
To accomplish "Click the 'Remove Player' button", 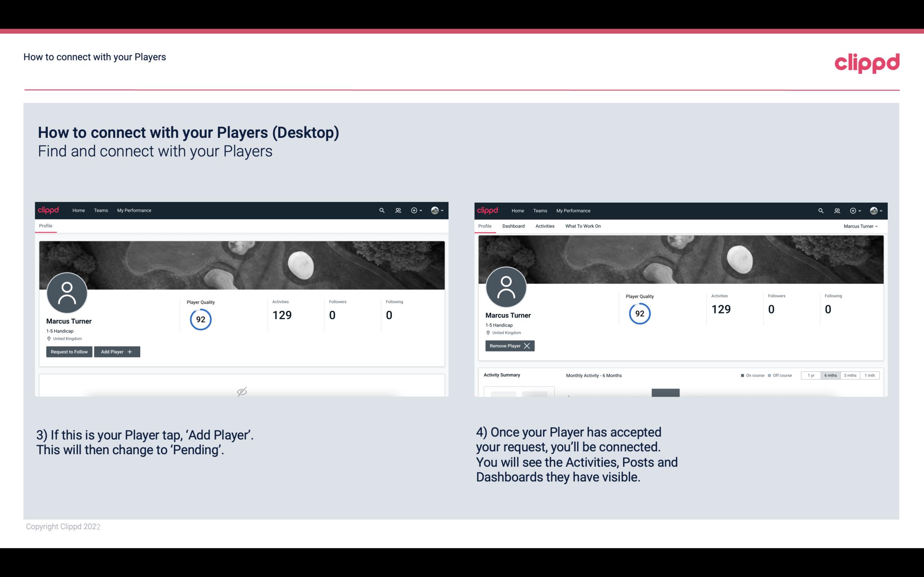I will point(509,346).
